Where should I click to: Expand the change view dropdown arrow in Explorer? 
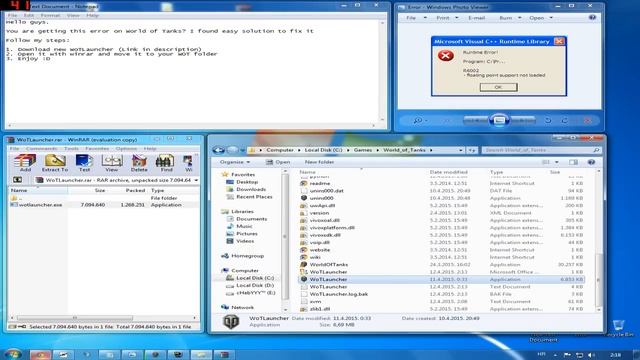pyautogui.click(x=557, y=162)
